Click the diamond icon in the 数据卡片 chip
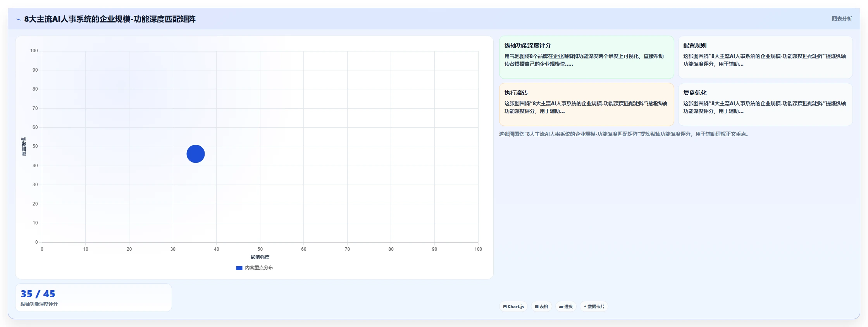 (x=585, y=306)
